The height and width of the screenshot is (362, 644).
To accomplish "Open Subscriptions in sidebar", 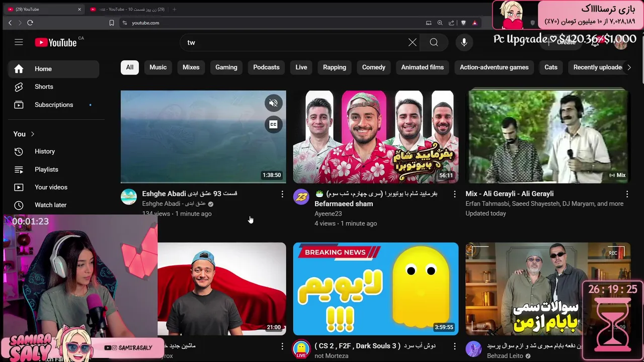I will pyautogui.click(x=53, y=105).
